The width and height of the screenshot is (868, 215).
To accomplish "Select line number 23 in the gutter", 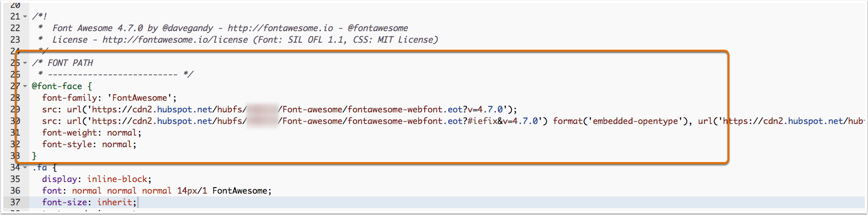I will (15, 40).
